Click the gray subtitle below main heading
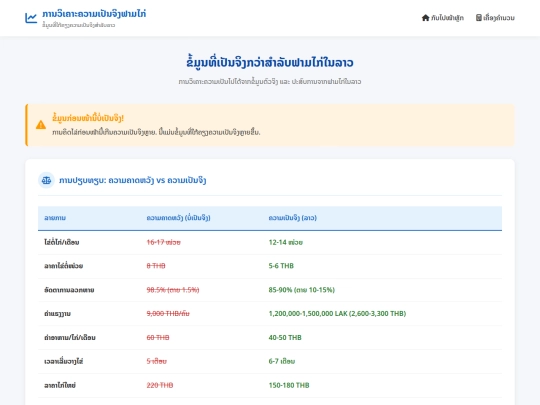The width and height of the screenshot is (540, 405). coord(270,82)
